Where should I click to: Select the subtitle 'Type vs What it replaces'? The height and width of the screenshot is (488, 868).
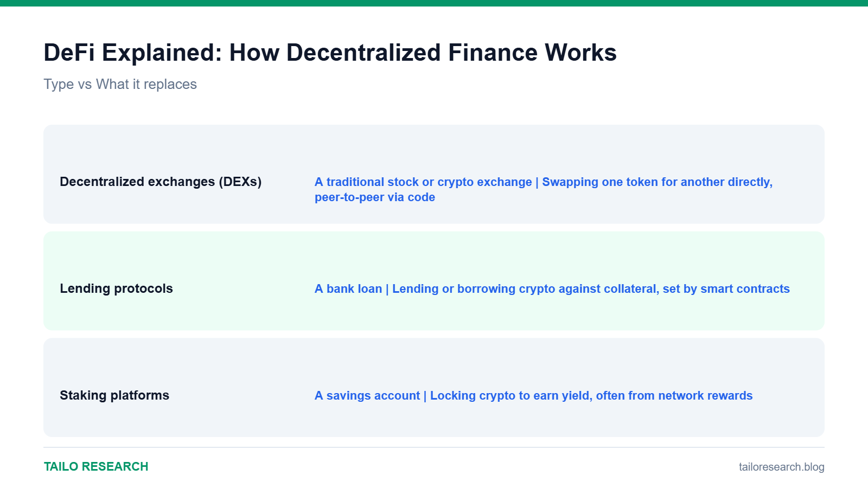(x=120, y=84)
